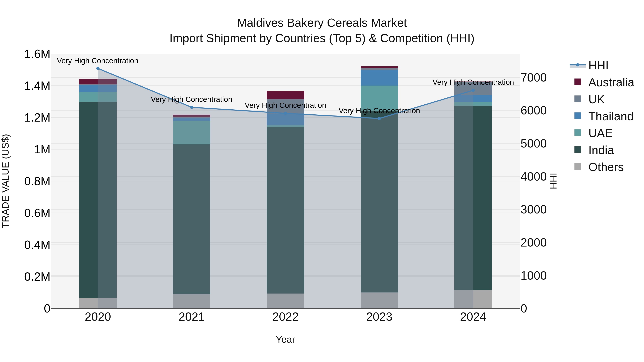
Task: Select the 2020 Australia bar segment
Action: click(98, 82)
